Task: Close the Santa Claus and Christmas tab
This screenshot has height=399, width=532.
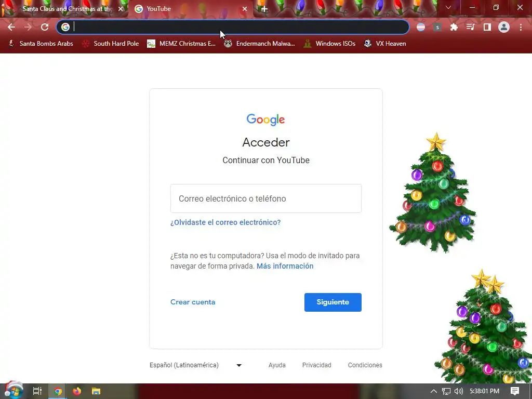Action: (x=121, y=9)
